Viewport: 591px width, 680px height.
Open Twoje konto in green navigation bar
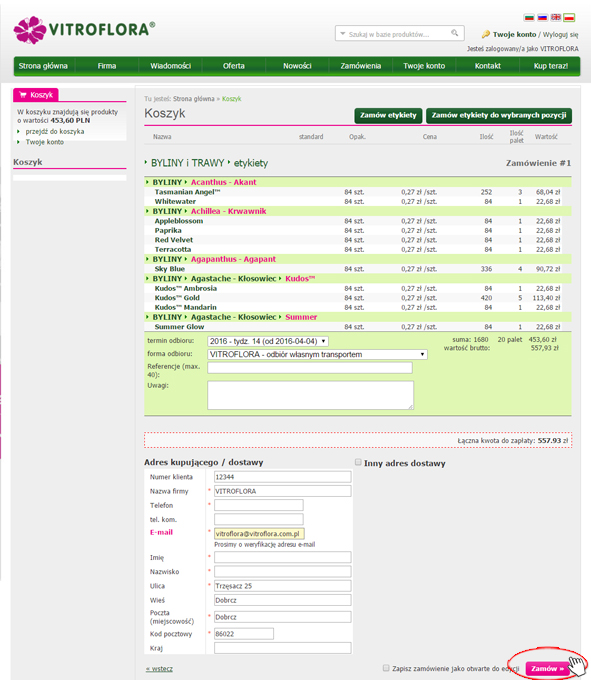point(424,66)
